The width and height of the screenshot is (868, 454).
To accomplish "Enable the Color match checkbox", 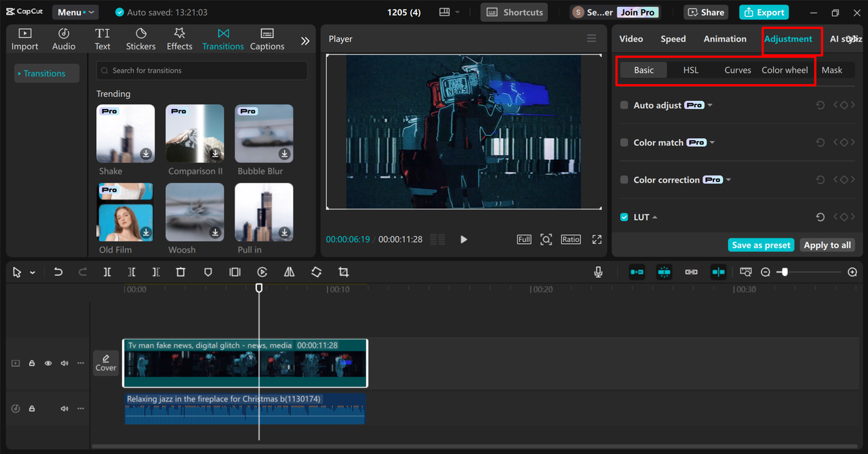I will click(624, 142).
